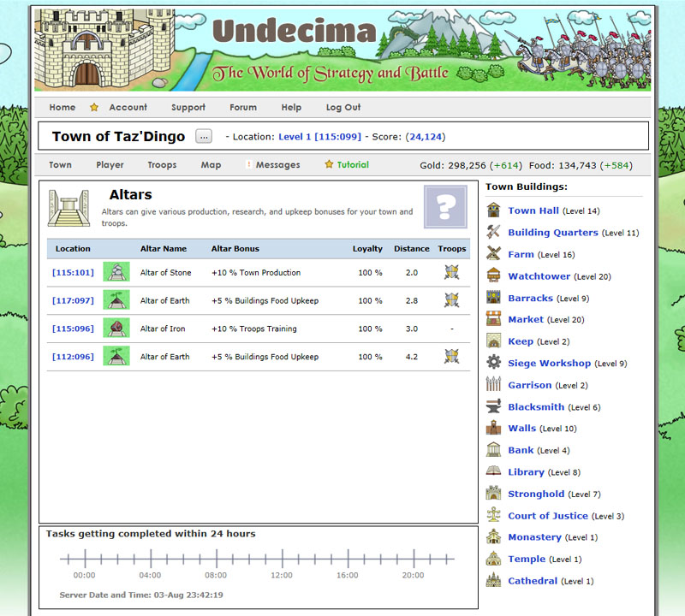Select the Farm icon in Town Buildings

point(493,254)
